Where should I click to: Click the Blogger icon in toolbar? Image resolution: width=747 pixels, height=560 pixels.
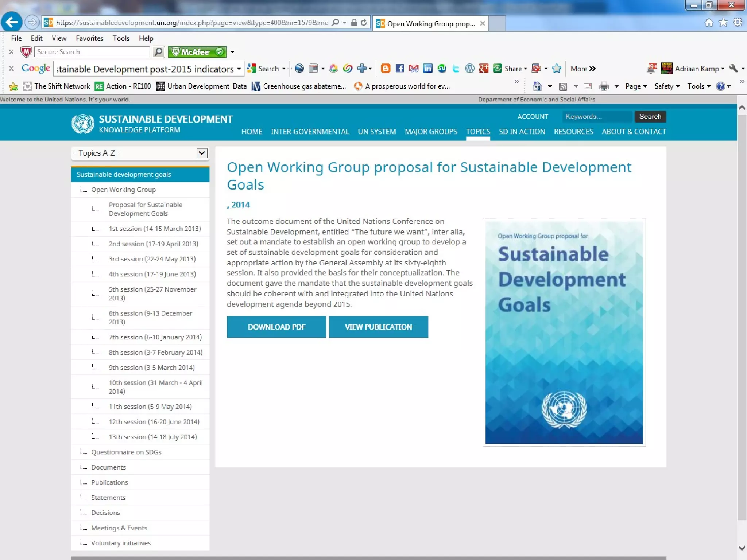[386, 69]
